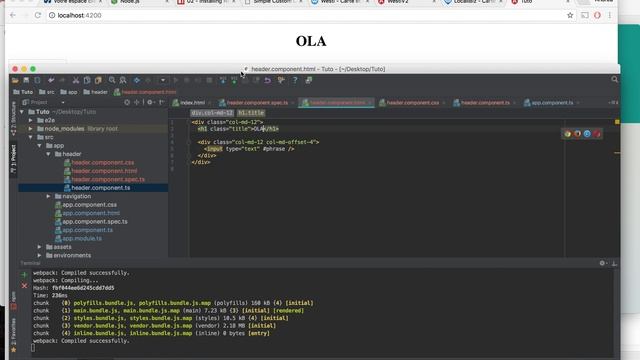Click the src breadcrumb in navigation bar
The height and width of the screenshot is (360, 640).
coord(46,92)
